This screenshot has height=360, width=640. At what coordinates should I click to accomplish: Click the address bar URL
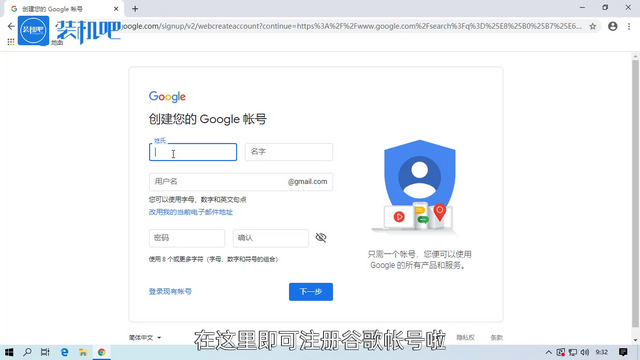pyautogui.click(x=351, y=27)
